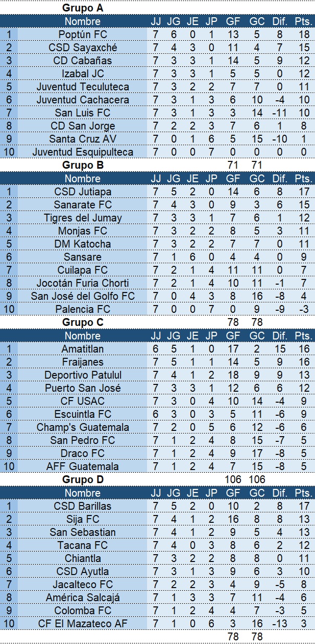Viewport: 315px width, 644px height.
Task: Select San José del Golfo FC cell
Action: click(x=82, y=296)
